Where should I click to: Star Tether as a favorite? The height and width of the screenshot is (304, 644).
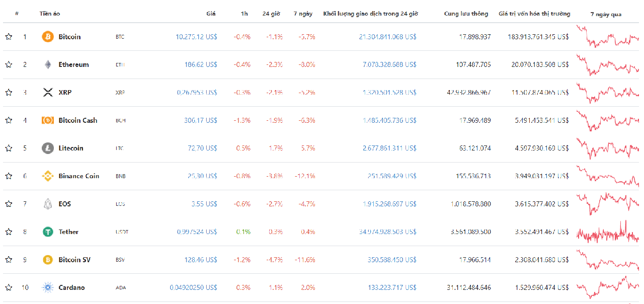pyautogui.click(x=9, y=232)
